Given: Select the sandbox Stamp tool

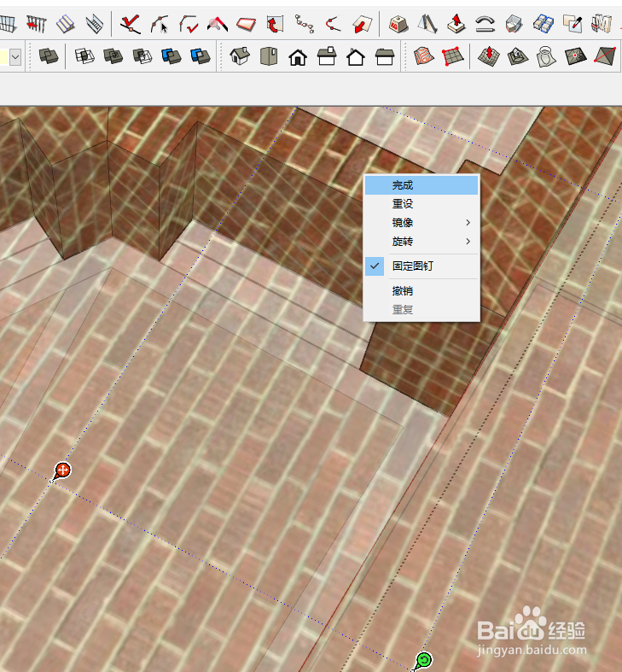Looking at the screenshot, I should click(x=517, y=56).
